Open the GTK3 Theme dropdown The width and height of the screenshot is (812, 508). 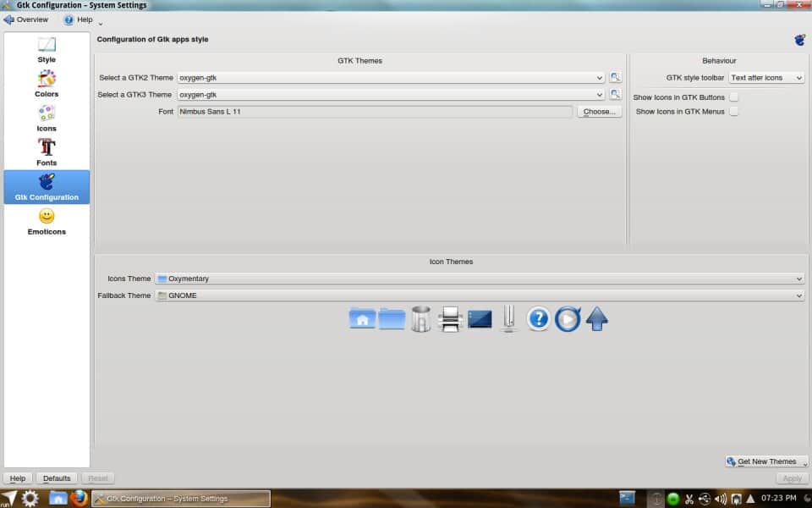point(391,95)
